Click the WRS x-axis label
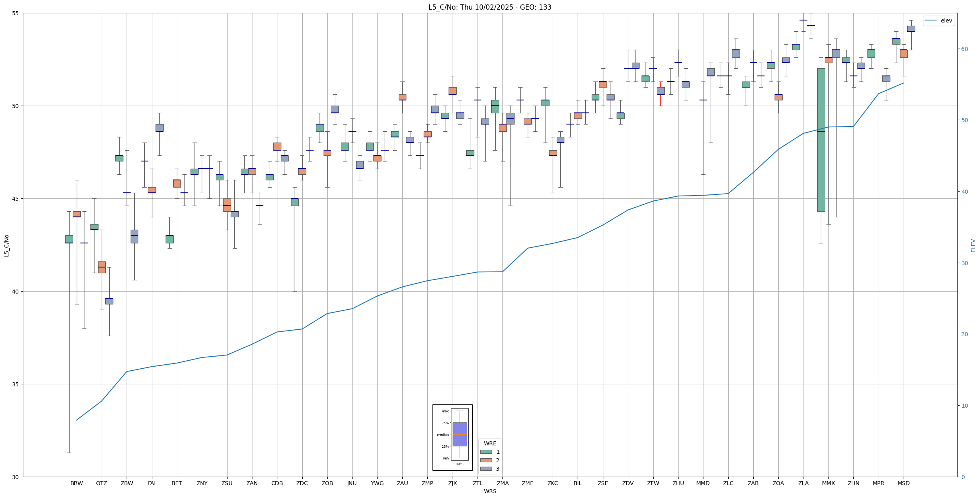Screen dimensions: 980x498 490,491
